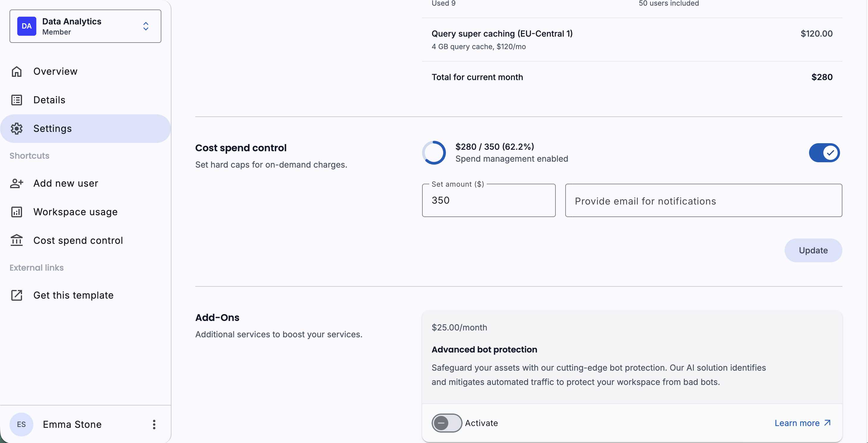868x443 pixels.
Task: Click the notification email input field
Action: point(703,201)
